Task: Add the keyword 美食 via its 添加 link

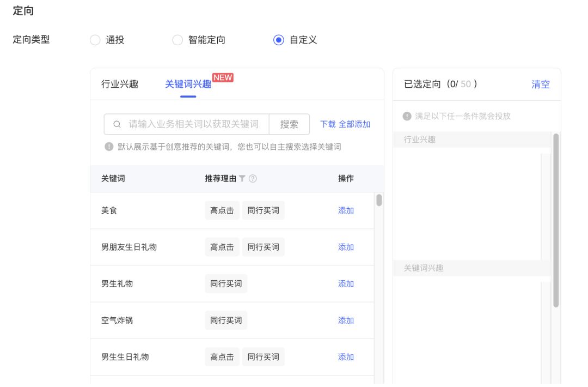Action: pyautogui.click(x=346, y=210)
